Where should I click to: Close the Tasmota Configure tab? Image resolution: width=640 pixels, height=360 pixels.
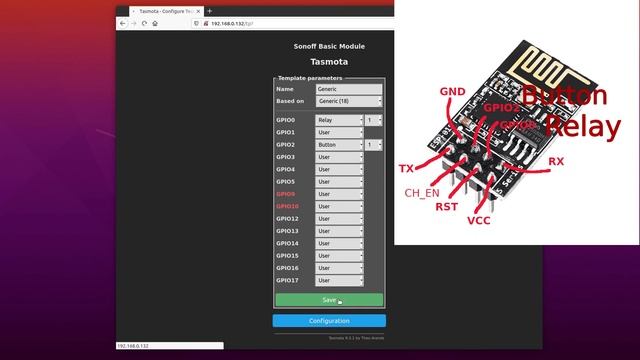(198, 11)
